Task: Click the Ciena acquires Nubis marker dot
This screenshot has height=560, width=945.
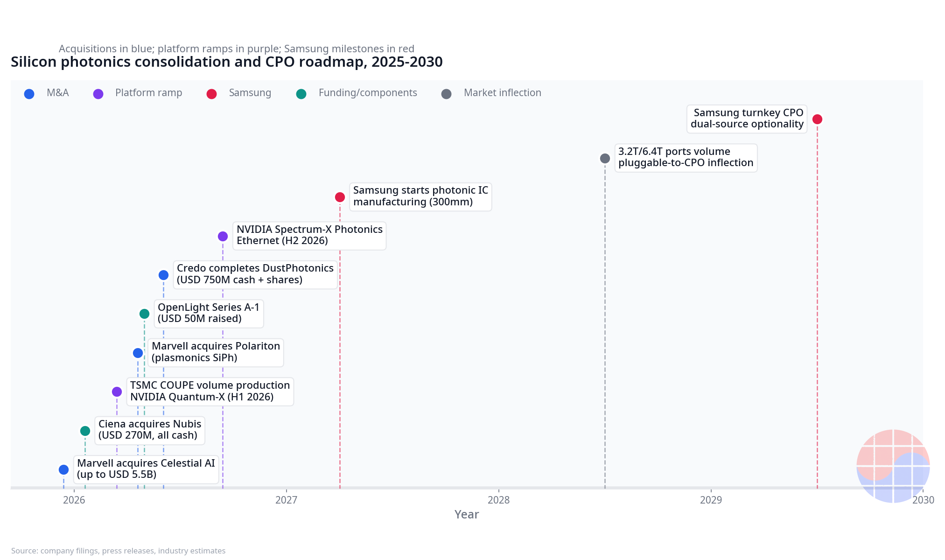Action: 85,431
